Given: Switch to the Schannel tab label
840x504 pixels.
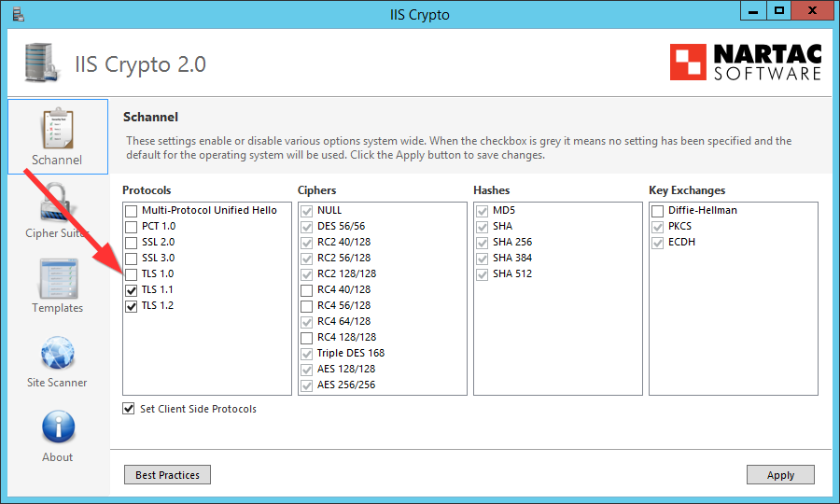Looking at the screenshot, I should [57, 161].
